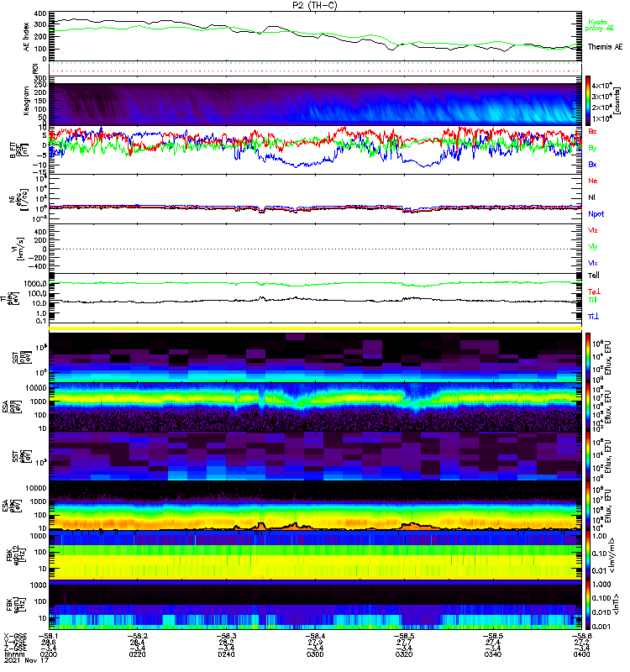Click the SST electrons Eflux color bar

coord(589,456)
